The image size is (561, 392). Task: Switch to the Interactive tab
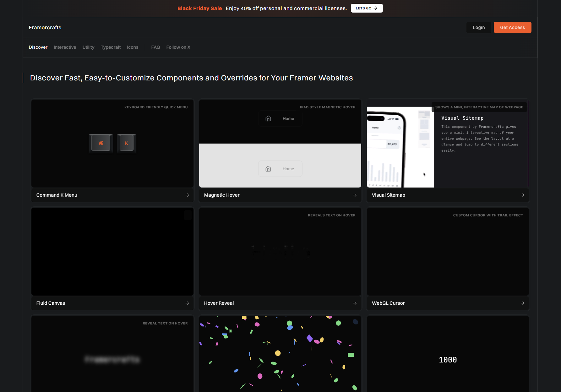click(65, 47)
